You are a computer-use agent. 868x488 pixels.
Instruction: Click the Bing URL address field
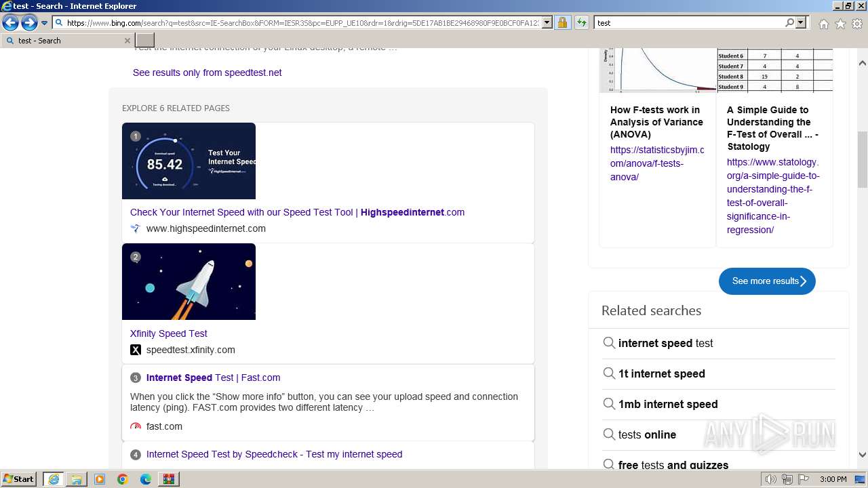(303, 22)
